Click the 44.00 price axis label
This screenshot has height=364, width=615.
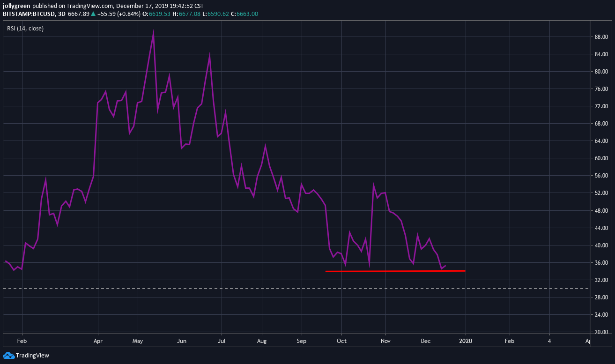602,228
